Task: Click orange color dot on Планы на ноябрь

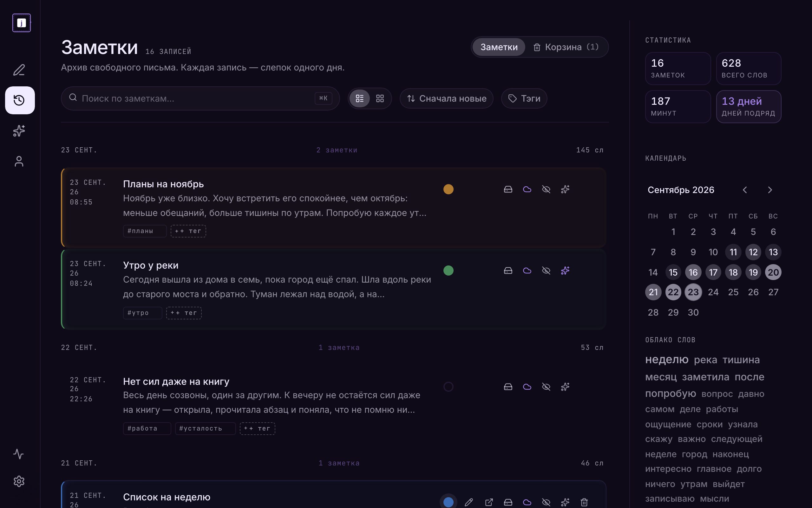Action: [448, 189]
